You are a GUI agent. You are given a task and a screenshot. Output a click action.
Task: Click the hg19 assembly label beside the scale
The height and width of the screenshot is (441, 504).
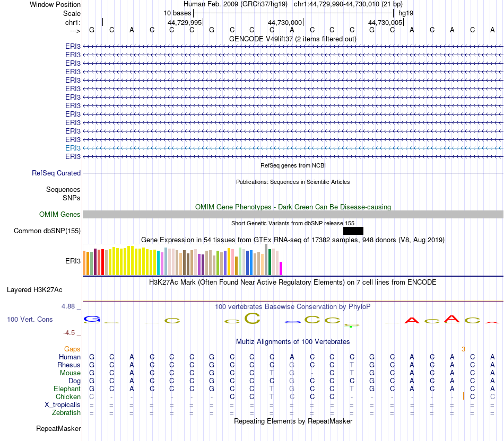(406, 13)
